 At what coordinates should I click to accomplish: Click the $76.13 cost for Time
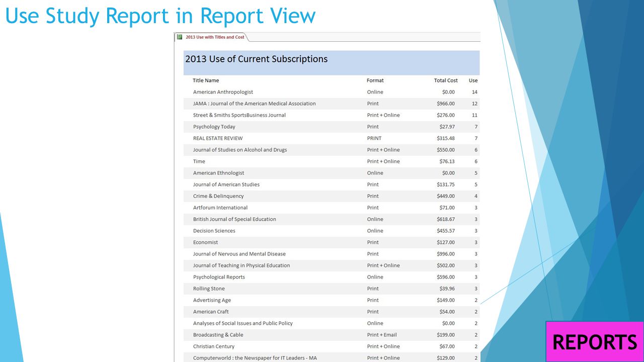pyautogui.click(x=447, y=161)
